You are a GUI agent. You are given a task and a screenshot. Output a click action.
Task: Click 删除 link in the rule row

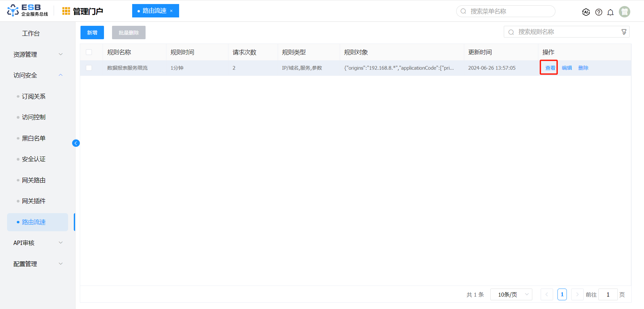(583, 68)
